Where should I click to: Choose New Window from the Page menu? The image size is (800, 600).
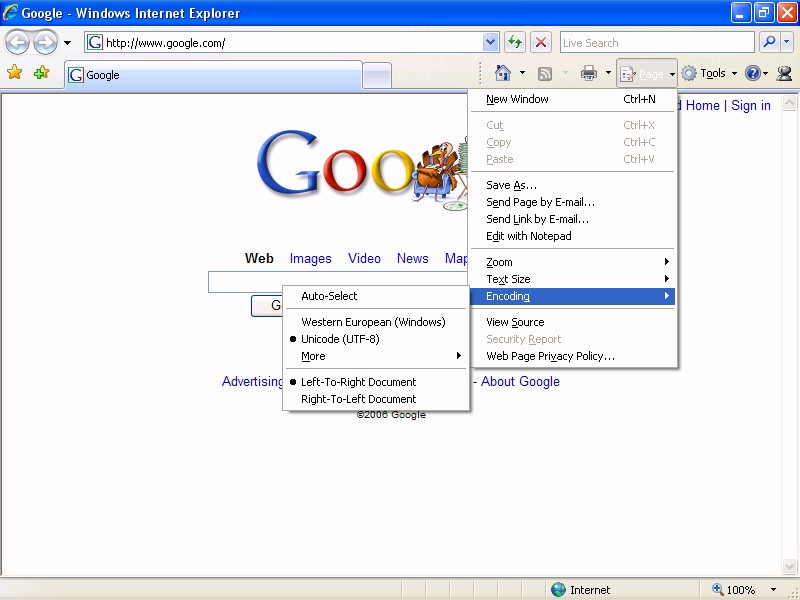pos(572,99)
